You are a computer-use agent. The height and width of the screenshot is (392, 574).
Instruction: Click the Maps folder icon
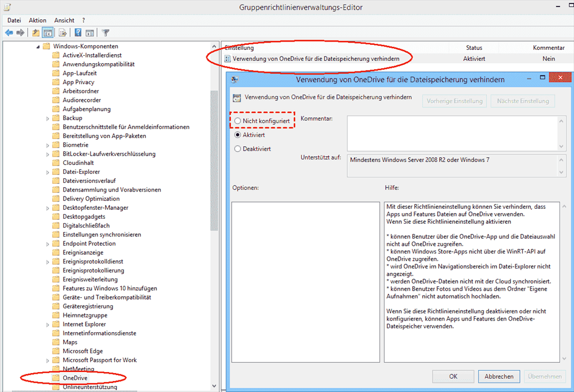pyautogui.click(x=55, y=342)
